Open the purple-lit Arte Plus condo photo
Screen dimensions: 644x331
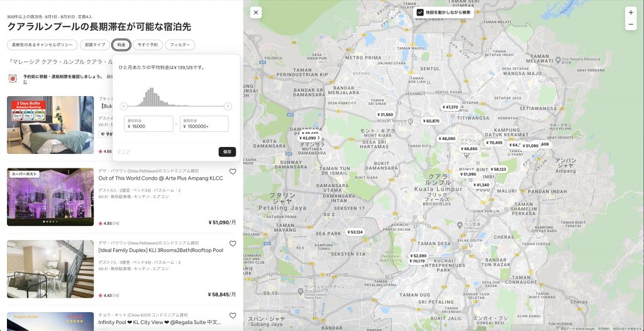[x=50, y=197]
